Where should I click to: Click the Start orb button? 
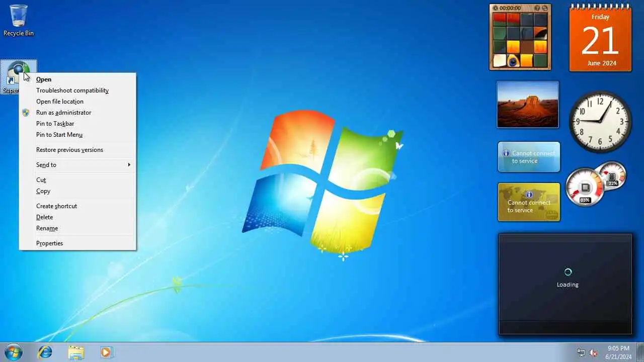[x=13, y=352]
